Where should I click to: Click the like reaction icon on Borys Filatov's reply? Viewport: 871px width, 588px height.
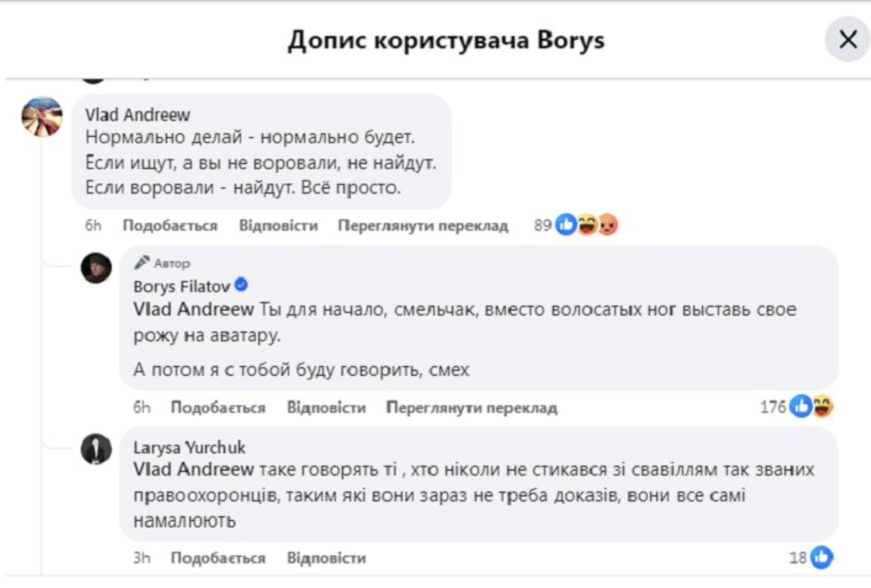pyautogui.click(x=800, y=407)
